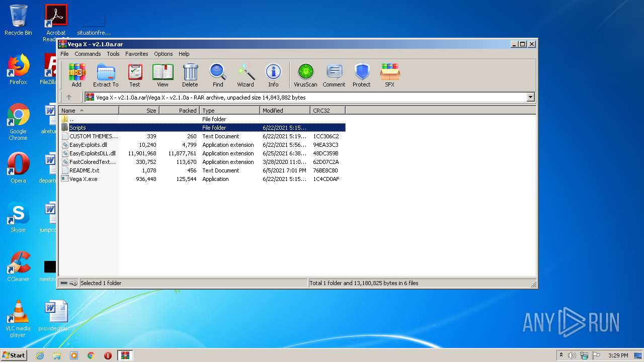Open the Find tool
644x362 pixels.
[218, 75]
